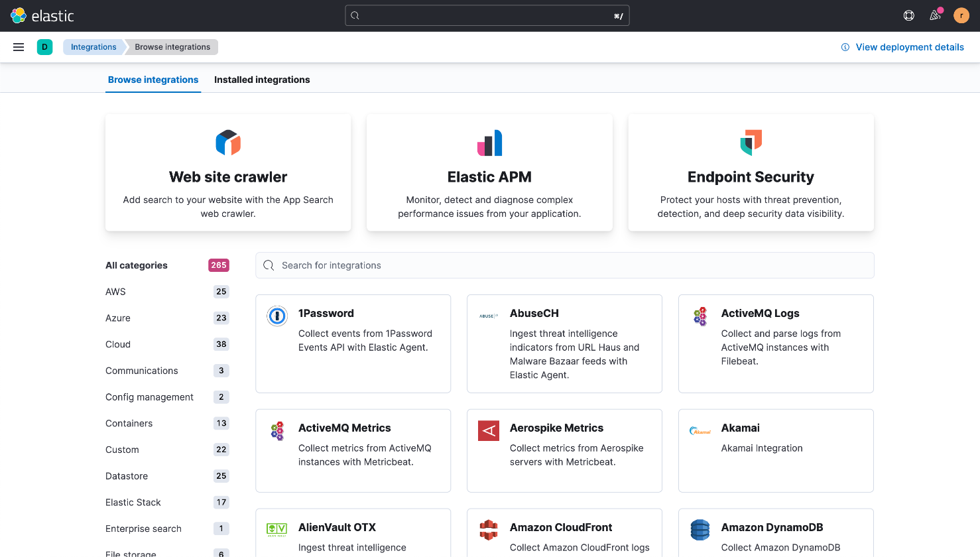Viewport: 980px width, 557px height.
Task: Open View deployment details link
Action: (x=910, y=47)
